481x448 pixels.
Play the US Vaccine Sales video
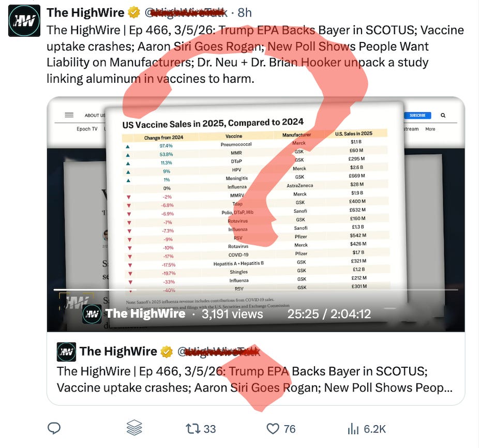pos(256,214)
